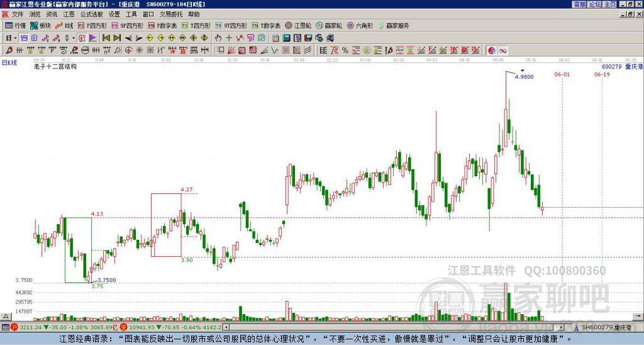Screen dimensions: 644x345
Task: Click the save floppy disk icon
Action: click(x=309, y=38)
